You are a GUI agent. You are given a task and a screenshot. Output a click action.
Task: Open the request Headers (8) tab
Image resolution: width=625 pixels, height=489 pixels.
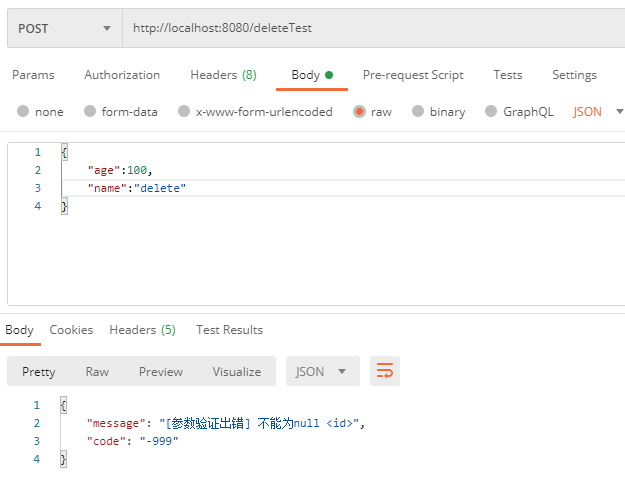point(223,75)
